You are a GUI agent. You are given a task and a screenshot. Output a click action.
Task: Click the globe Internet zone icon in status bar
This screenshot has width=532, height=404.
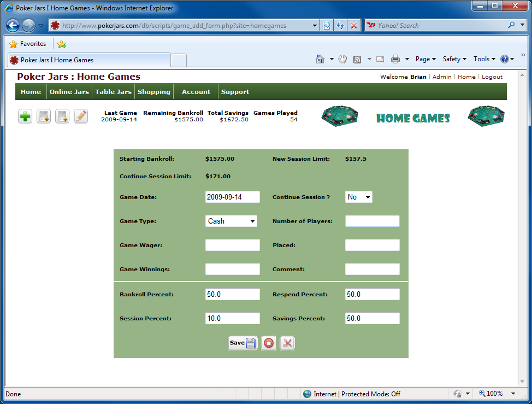308,394
